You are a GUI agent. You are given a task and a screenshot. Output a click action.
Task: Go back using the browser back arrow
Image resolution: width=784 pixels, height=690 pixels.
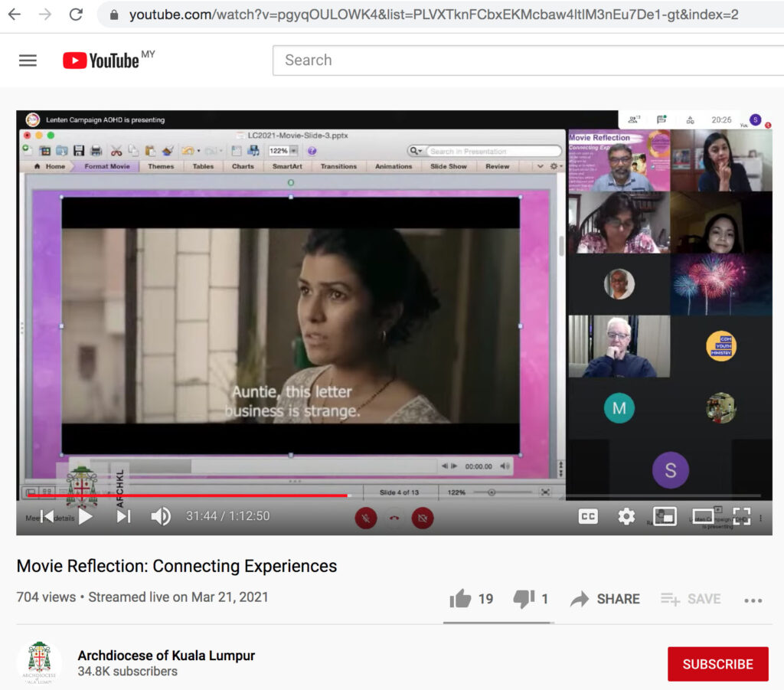15,15
